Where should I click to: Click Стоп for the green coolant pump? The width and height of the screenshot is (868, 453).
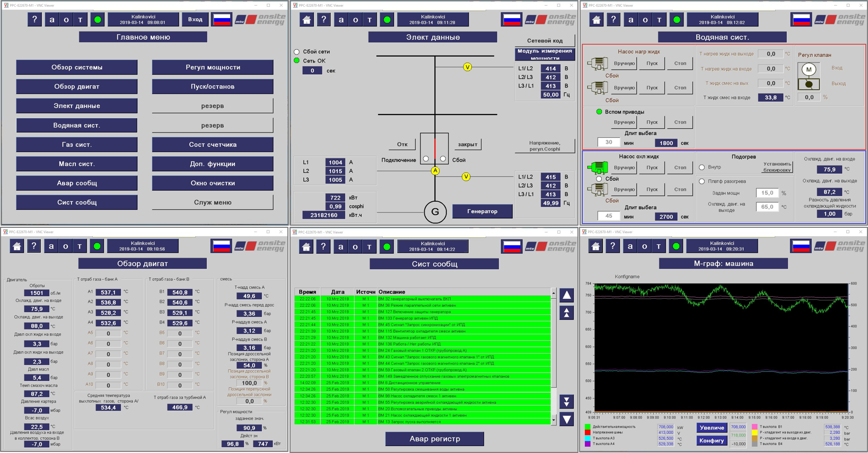click(x=680, y=167)
